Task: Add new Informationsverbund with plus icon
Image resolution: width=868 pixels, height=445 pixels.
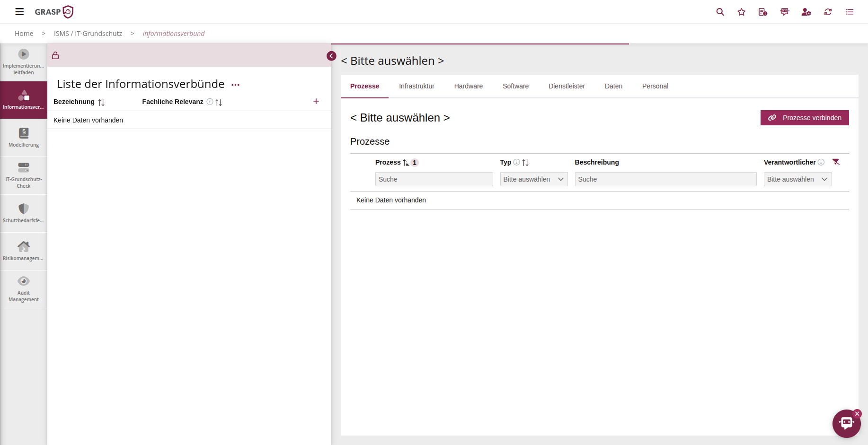Action: [316, 101]
